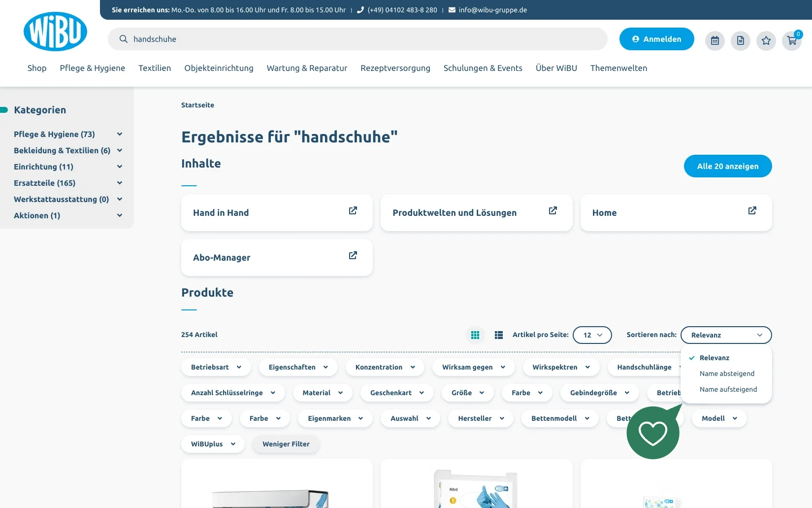
Task: Switch to list view icon
Action: click(x=499, y=335)
